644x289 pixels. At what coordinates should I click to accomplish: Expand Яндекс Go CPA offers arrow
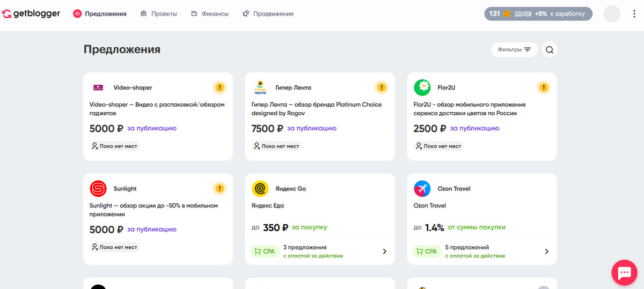pos(384,251)
